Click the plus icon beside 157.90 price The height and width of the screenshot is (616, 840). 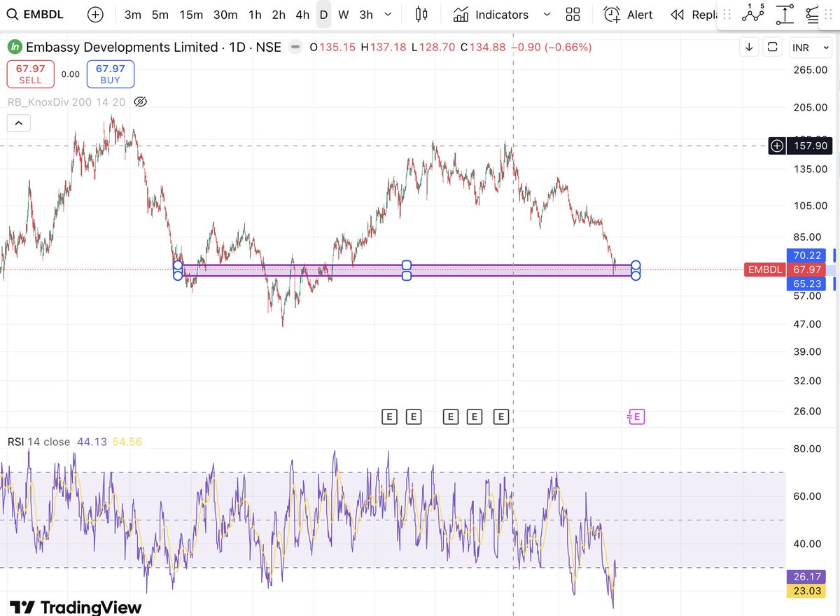tap(777, 146)
